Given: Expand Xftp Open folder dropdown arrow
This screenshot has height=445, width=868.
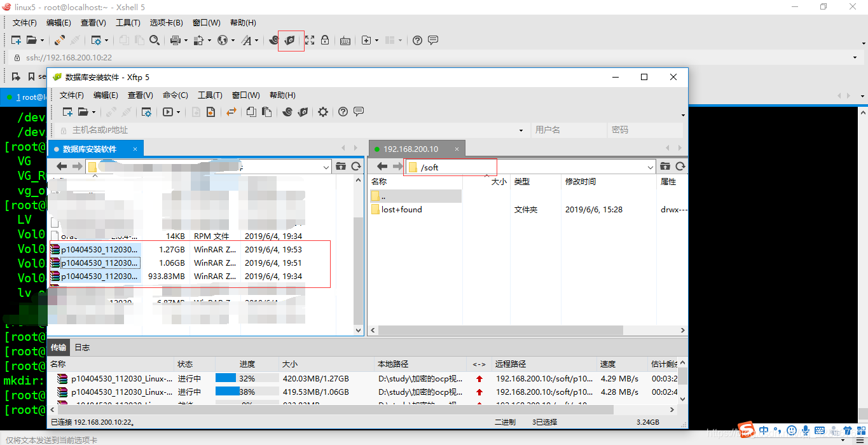Looking at the screenshot, I should (x=93, y=112).
